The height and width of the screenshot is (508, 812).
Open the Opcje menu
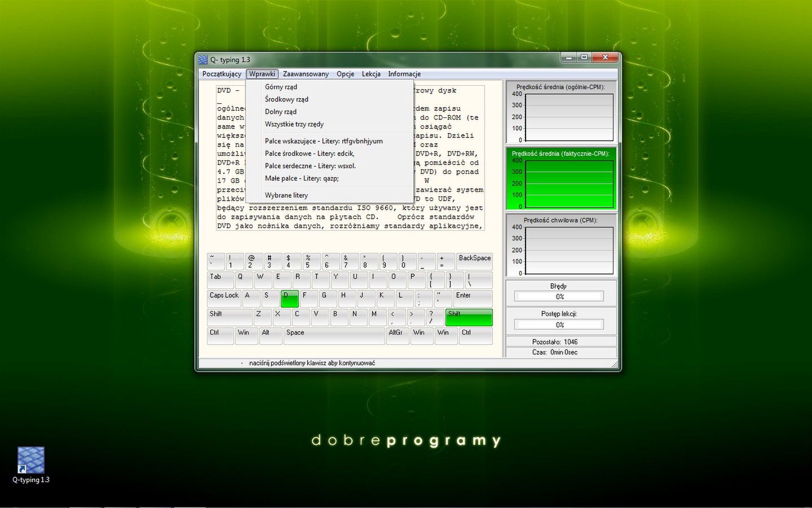[x=346, y=74]
